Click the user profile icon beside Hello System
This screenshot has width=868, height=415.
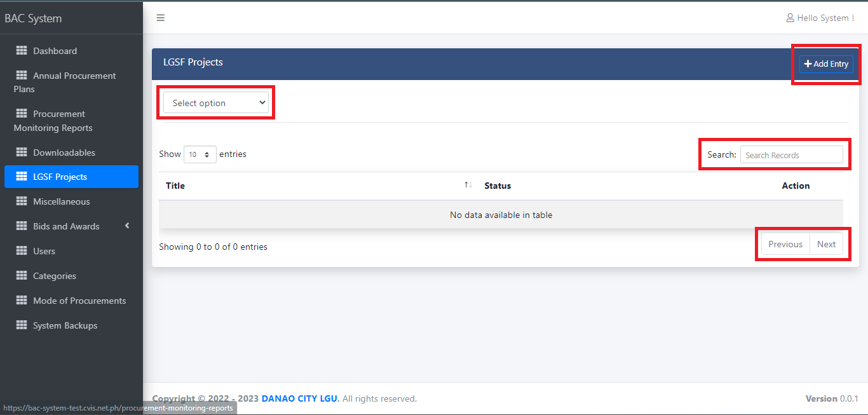(790, 18)
